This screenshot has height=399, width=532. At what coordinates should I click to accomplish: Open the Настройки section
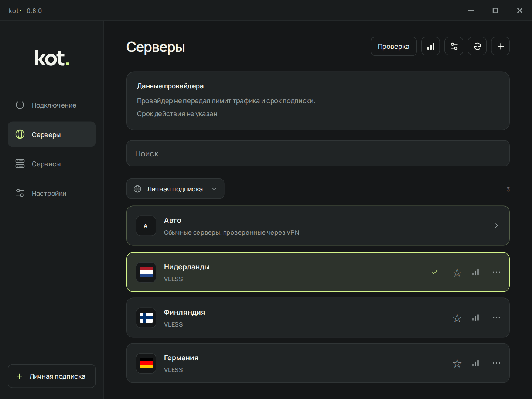tap(52, 193)
